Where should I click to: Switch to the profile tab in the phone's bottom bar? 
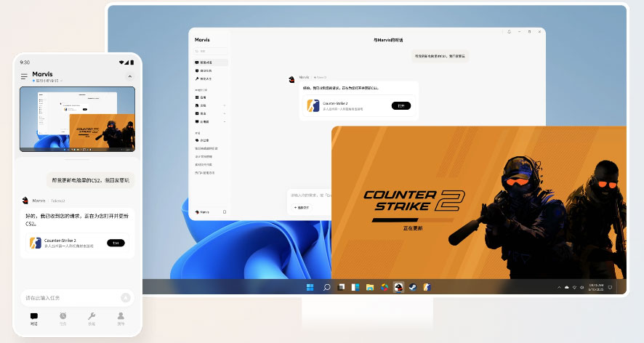point(121,319)
